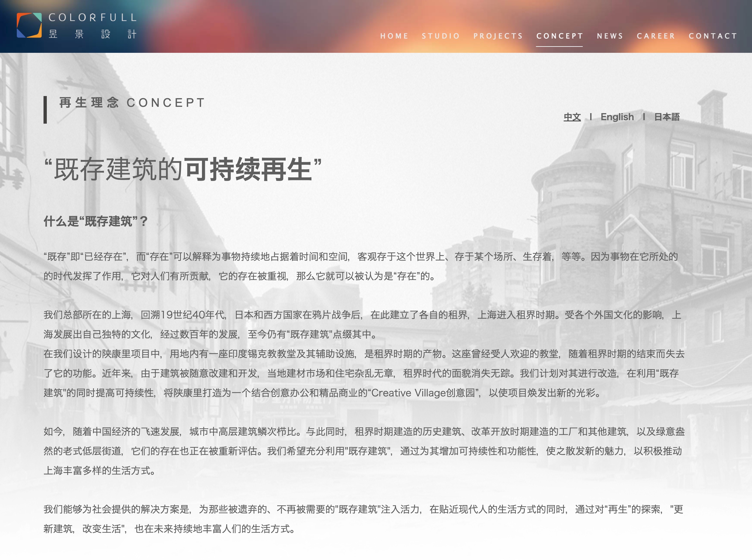Click the Colorfull logo icon

[x=29, y=26]
